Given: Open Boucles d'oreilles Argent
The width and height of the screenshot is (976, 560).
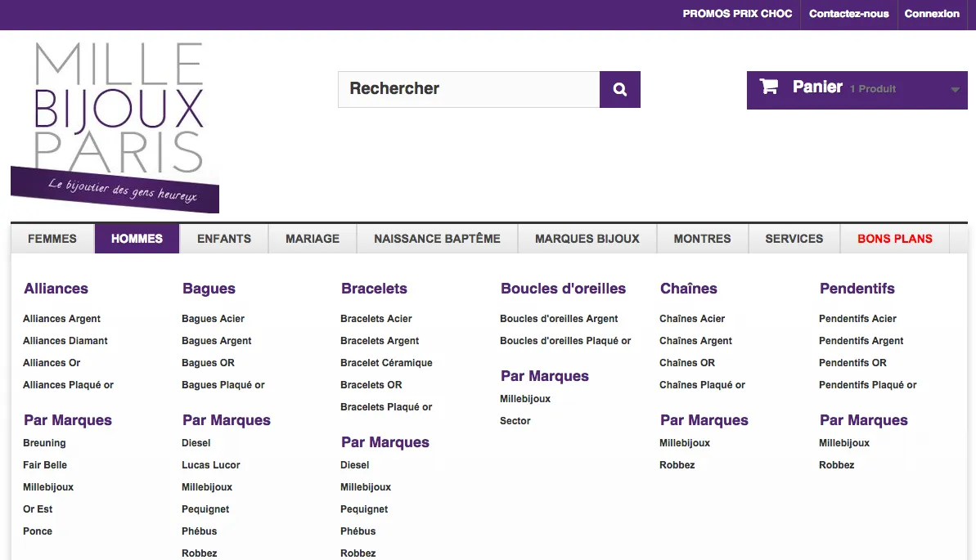Looking at the screenshot, I should point(559,319).
